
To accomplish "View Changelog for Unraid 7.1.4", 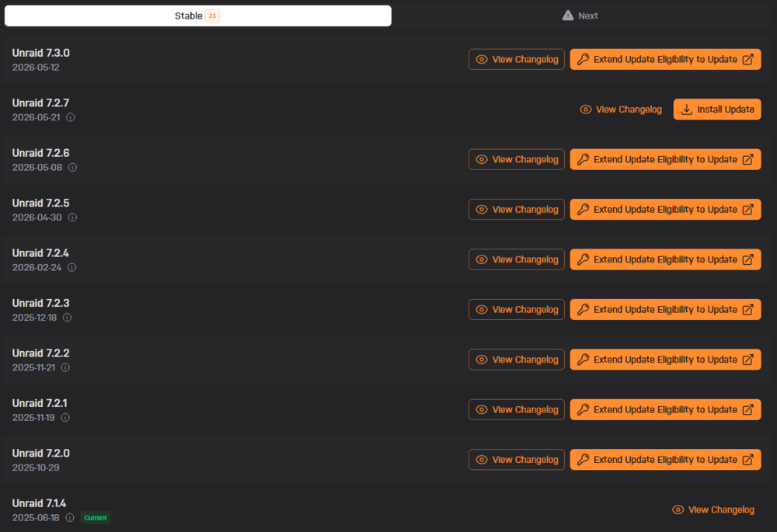I will (713, 509).
